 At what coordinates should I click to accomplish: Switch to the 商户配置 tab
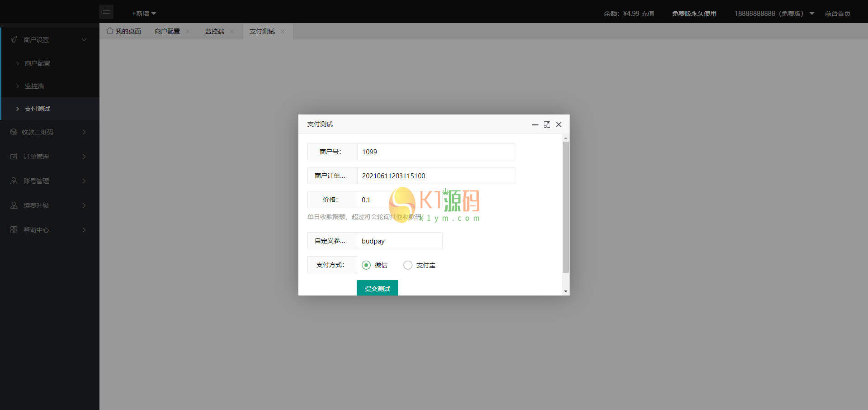[167, 31]
